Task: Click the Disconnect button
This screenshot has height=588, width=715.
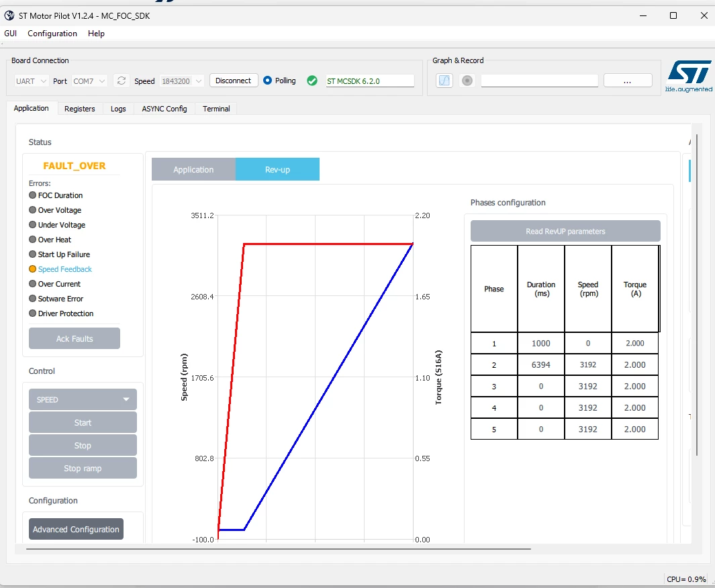Action: [234, 81]
